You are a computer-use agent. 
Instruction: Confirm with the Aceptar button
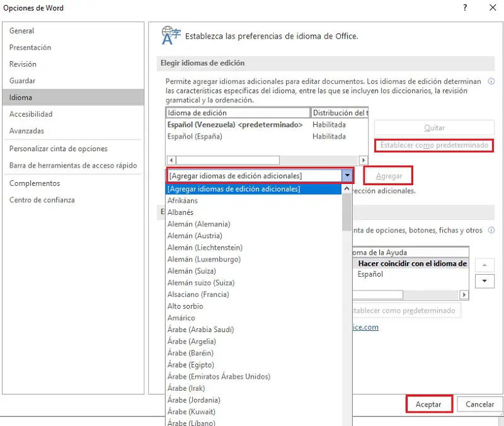tap(428, 405)
